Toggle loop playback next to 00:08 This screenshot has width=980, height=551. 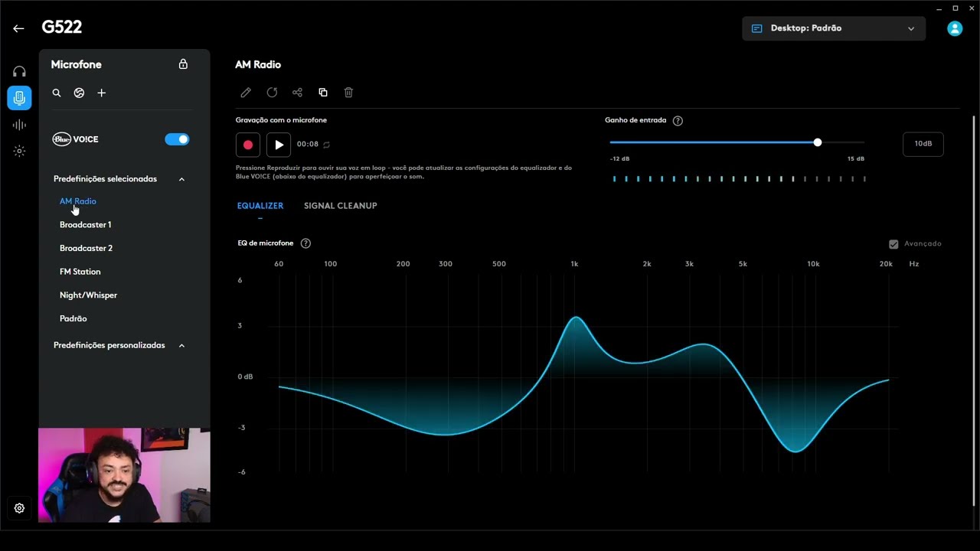tap(326, 145)
